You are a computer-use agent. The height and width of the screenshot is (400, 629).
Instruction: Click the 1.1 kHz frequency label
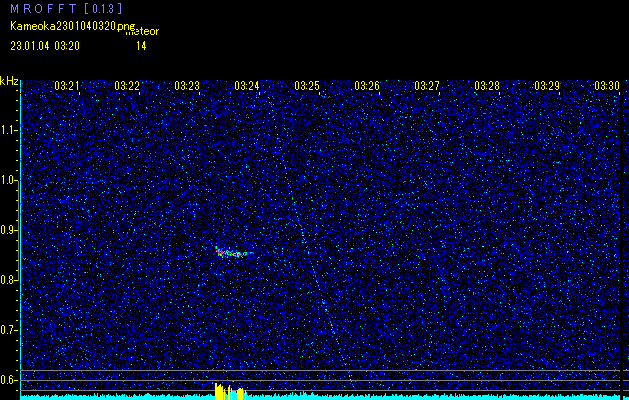[x=8, y=130]
